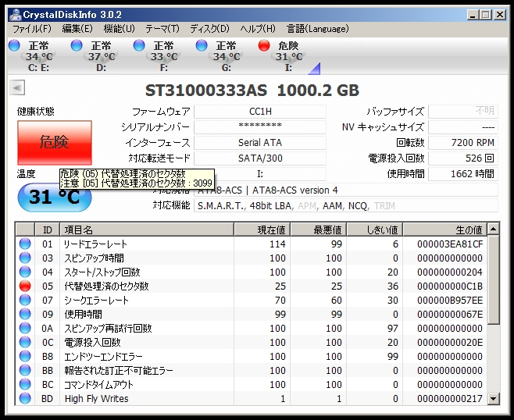The image size is (514, 420).
Task: Click the 1662 時間 usage time field
Action: coord(463,173)
